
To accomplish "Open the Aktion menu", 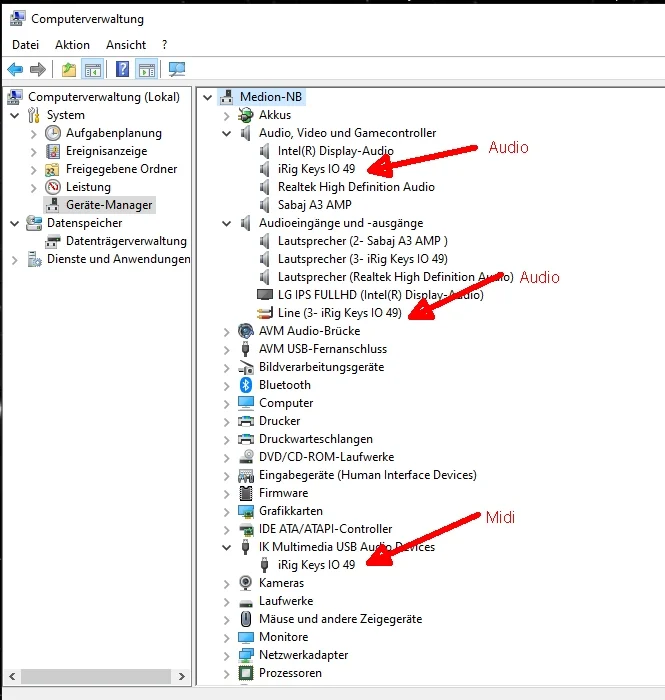I will coord(72,45).
